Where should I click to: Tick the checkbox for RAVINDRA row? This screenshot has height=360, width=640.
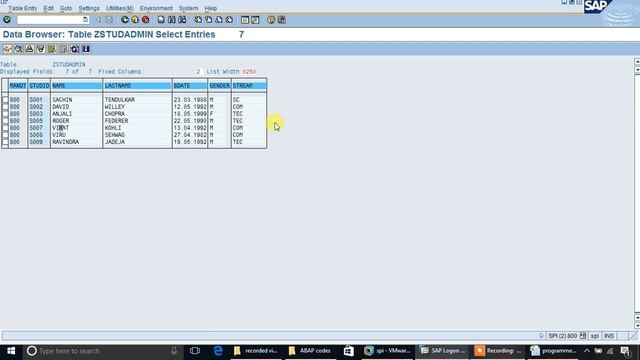point(5,142)
